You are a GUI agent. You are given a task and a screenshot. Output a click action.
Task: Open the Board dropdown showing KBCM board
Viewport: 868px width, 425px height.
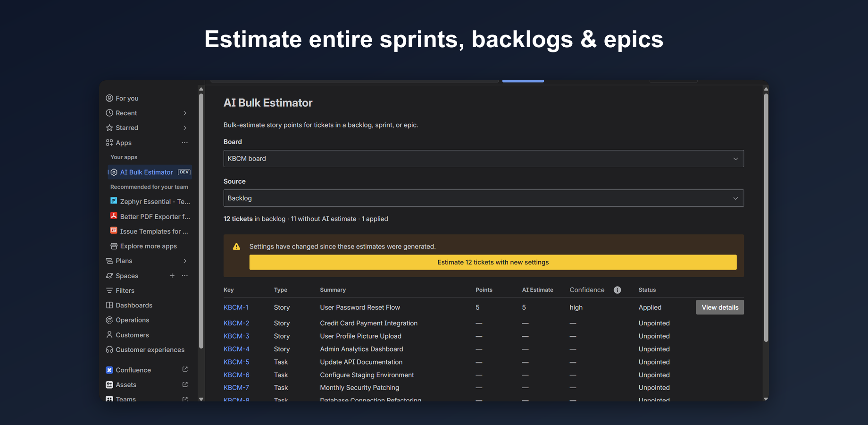point(484,159)
